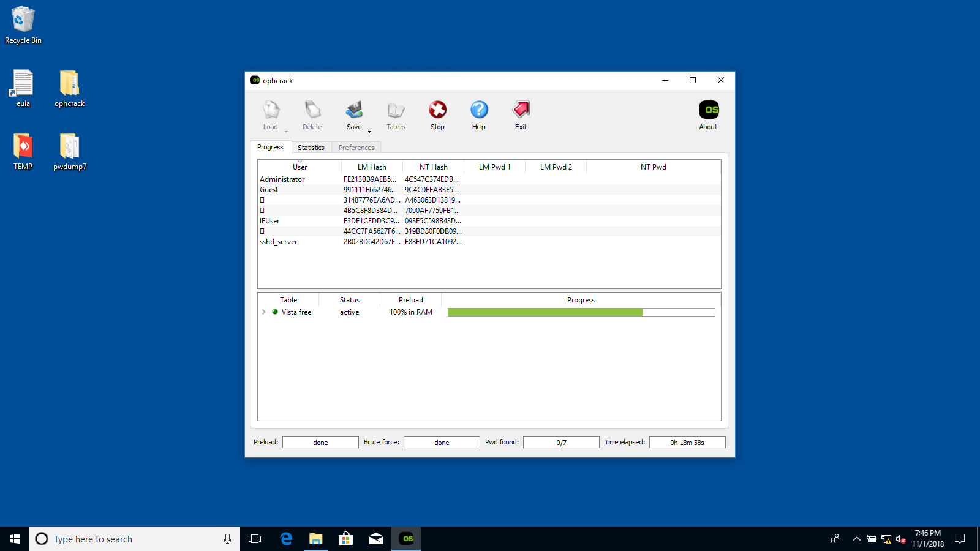Open the Recycle Bin desktop icon
Screen dimensions: 980x551
pyautogui.click(x=23, y=25)
